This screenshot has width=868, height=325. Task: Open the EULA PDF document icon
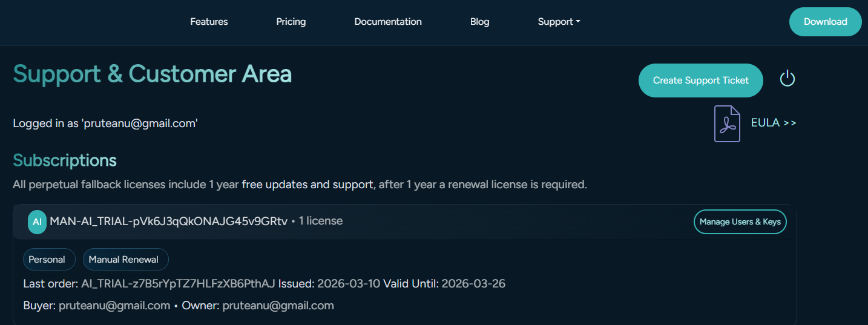(x=727, y=123)
